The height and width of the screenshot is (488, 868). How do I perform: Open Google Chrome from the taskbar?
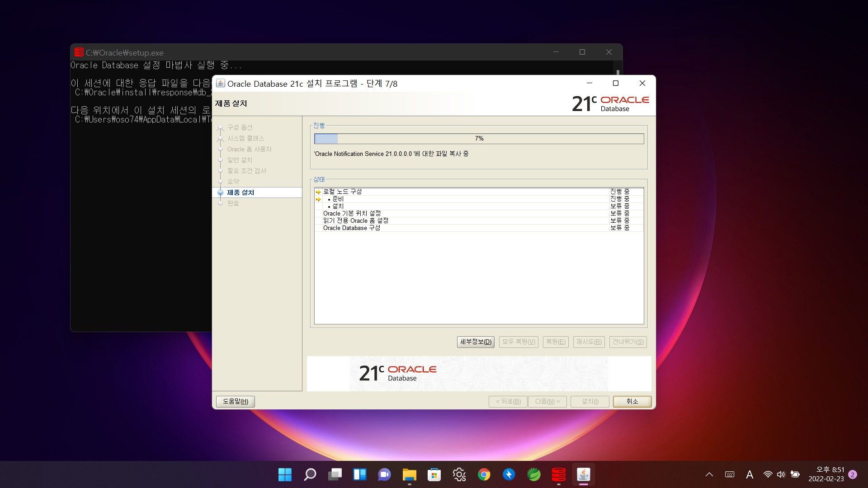484,474
